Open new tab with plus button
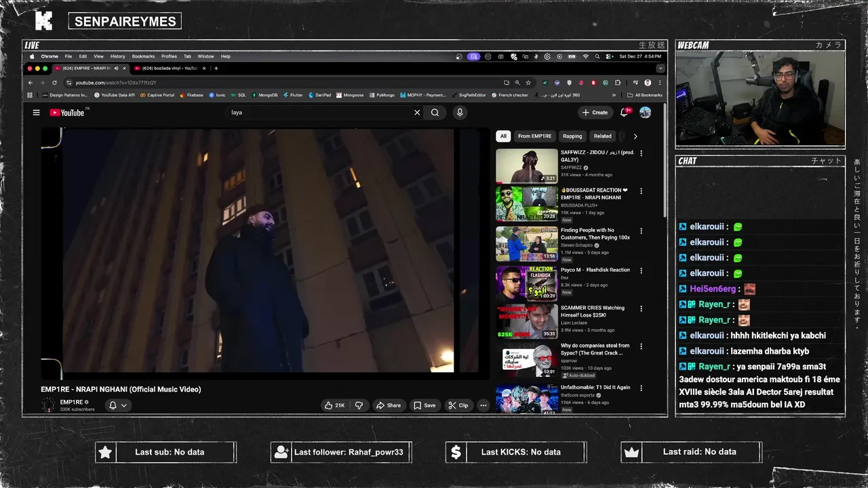Viewport: 868px width, 488px height. pos(216,68)
